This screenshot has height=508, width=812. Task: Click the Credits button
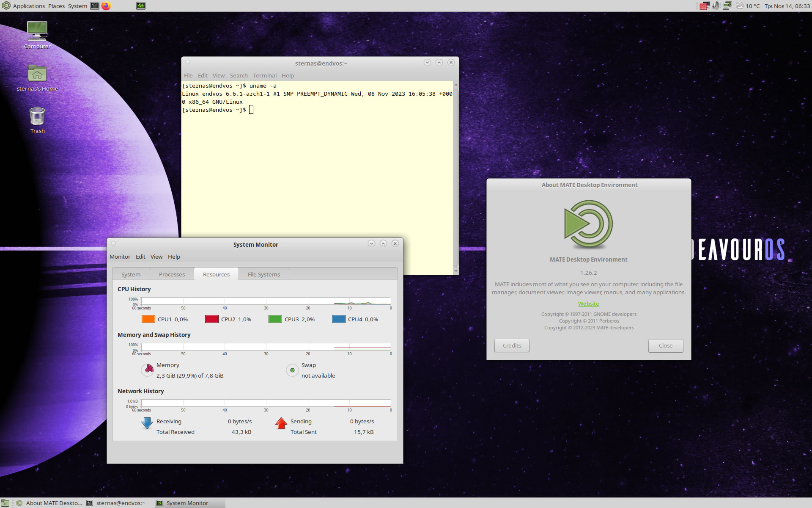point(512,345)
